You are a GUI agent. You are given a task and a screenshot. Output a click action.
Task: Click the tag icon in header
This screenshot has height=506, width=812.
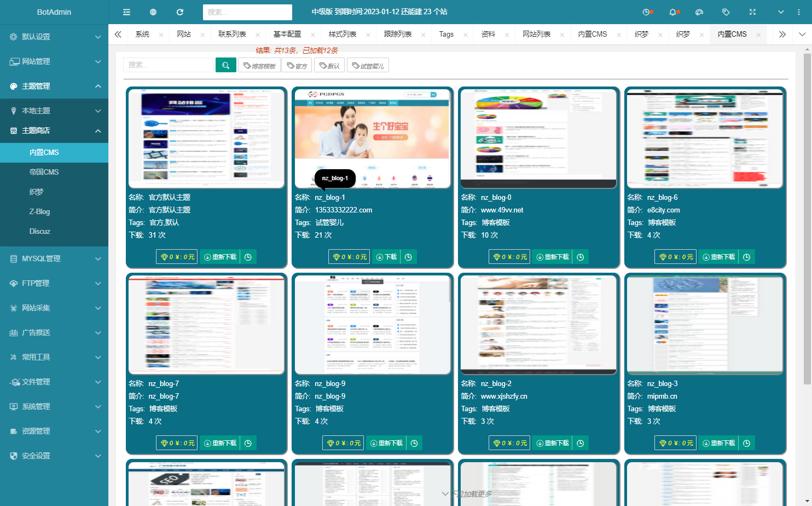726,12
